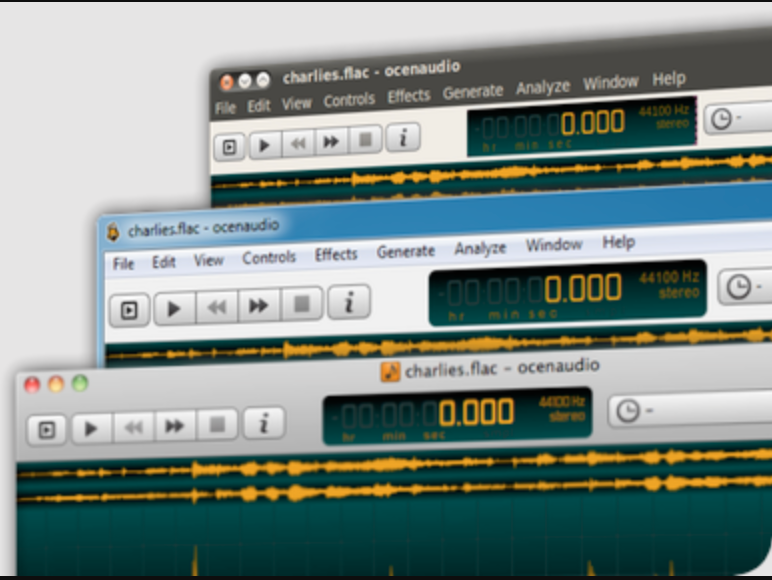Click time display in Mac ocenaudio window
Image resolution: width=772 pixels, height=580 pixels.
tap(457, 416)
